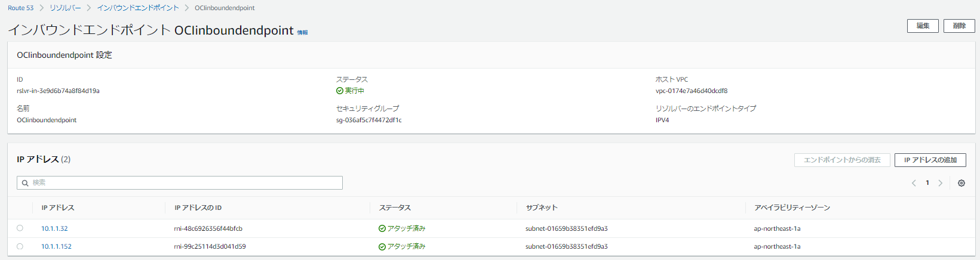Image resolution: width=980 pixels, height=260 pixels.
Task: Click name value OCIinboundendpoint under 名前
Action: coord(47,120)
